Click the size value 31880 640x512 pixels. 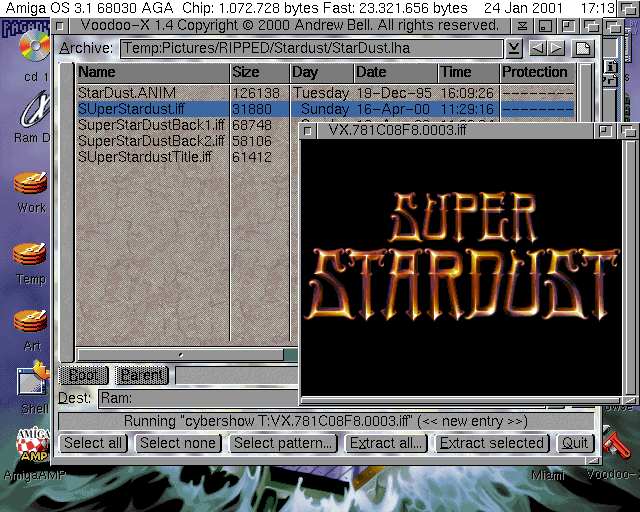(x=252, y=109)
